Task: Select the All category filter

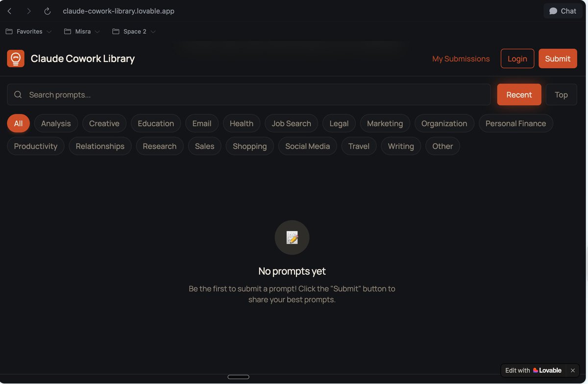Action: click(18, 123)
